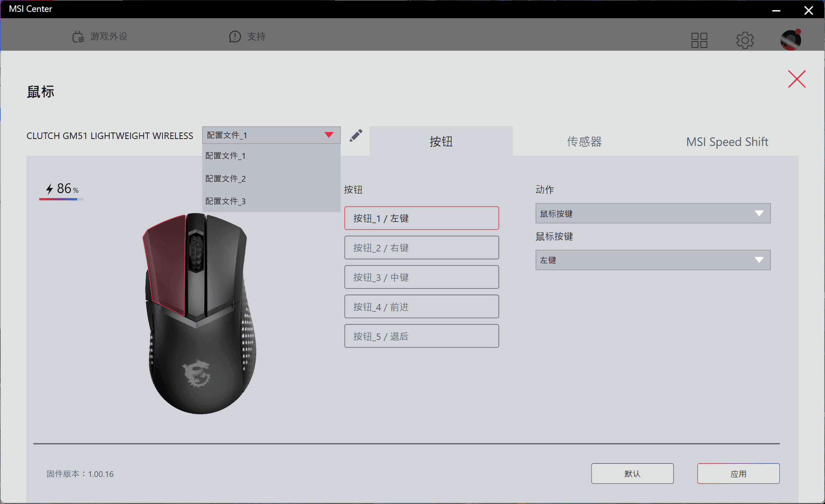Choose 配置文件_2 from the profile list

(271, 178)
